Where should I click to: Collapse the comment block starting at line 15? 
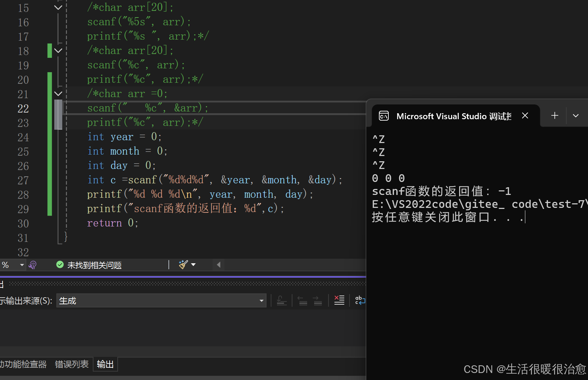tap(58, 7)
